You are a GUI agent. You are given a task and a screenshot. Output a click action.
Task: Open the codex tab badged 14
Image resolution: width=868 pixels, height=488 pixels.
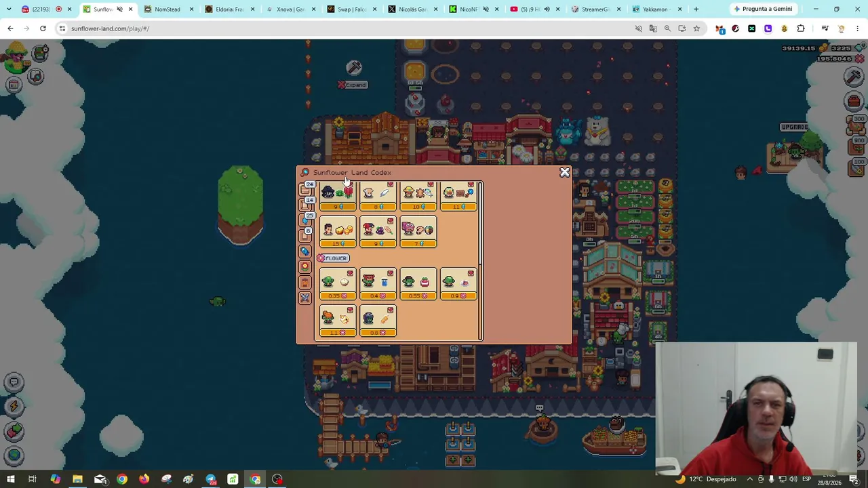click(x=307, y=205)
